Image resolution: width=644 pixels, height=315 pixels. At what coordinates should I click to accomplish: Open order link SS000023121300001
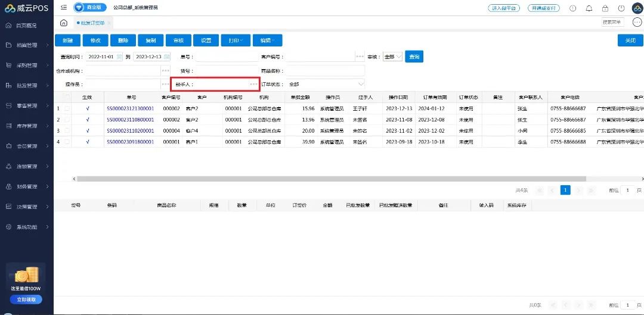(130, 109)
